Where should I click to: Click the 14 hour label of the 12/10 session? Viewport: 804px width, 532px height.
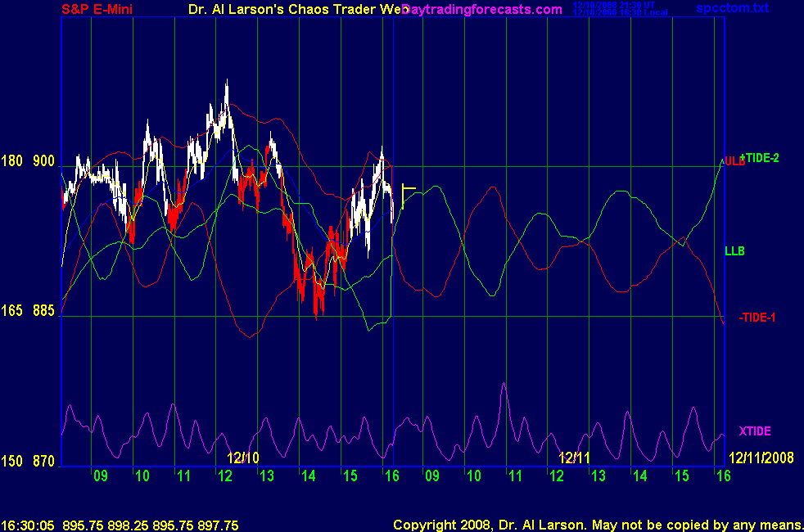pos(308,476)
